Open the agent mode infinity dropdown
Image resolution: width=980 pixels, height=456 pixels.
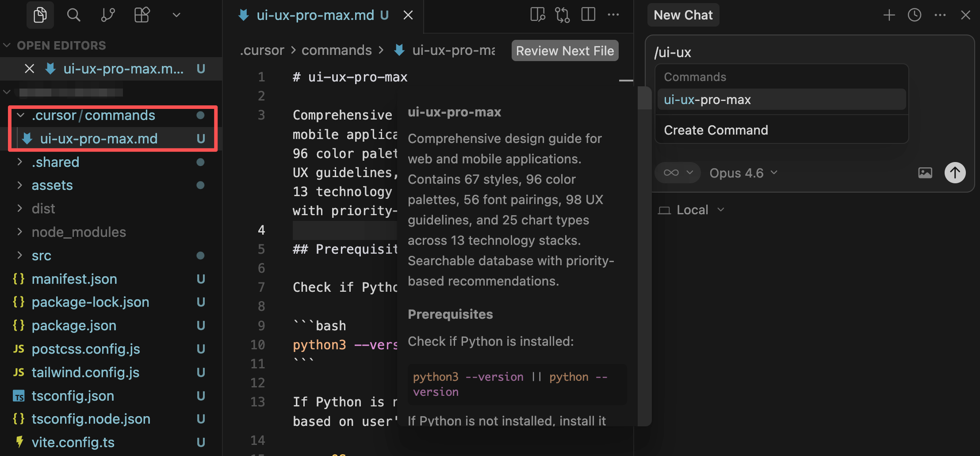coord(678,173)
